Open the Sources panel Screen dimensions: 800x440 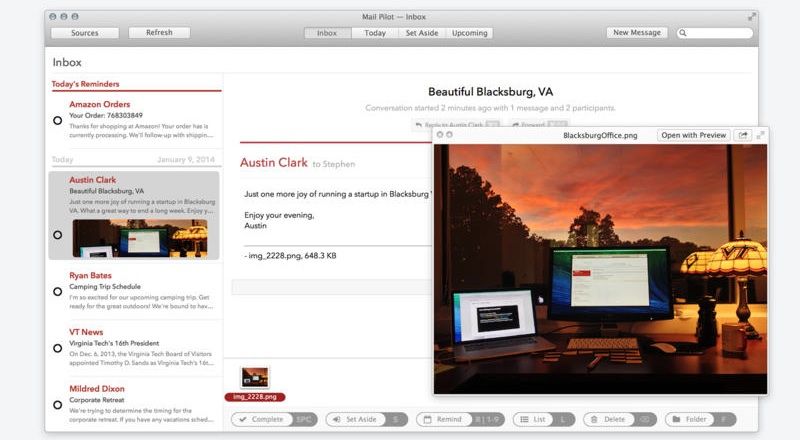click(x=85, y=33)
